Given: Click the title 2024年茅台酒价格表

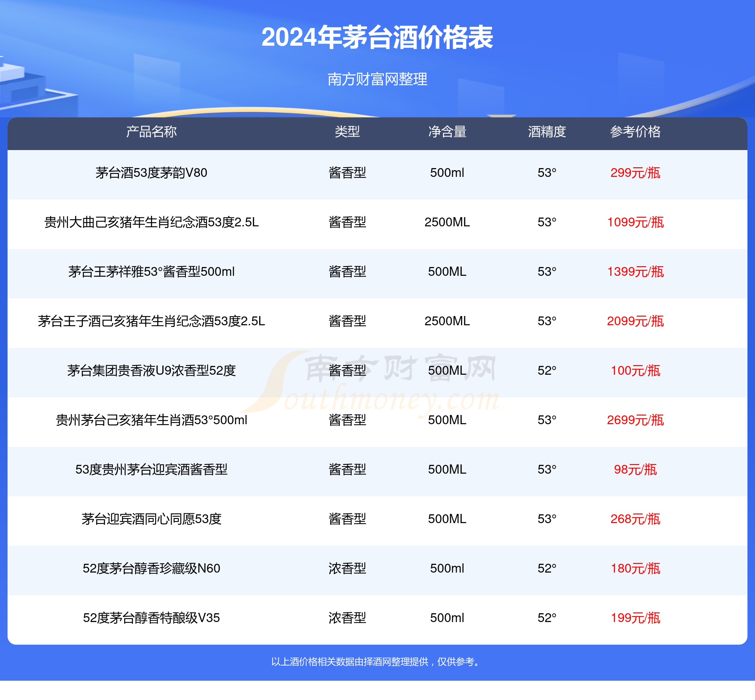Looking at the screenshot, I should 377,37.
